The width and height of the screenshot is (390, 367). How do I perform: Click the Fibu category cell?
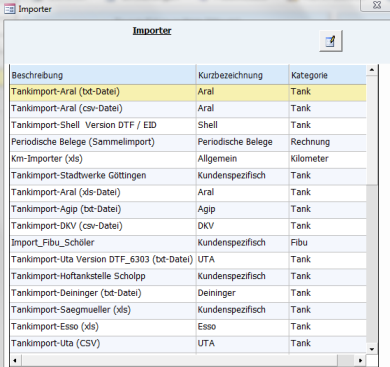(x=328, y=243)
